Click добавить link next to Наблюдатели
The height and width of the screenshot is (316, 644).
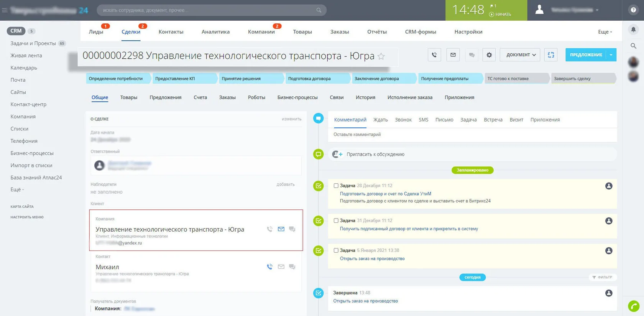pyautogui.click(x=286, y=184)
